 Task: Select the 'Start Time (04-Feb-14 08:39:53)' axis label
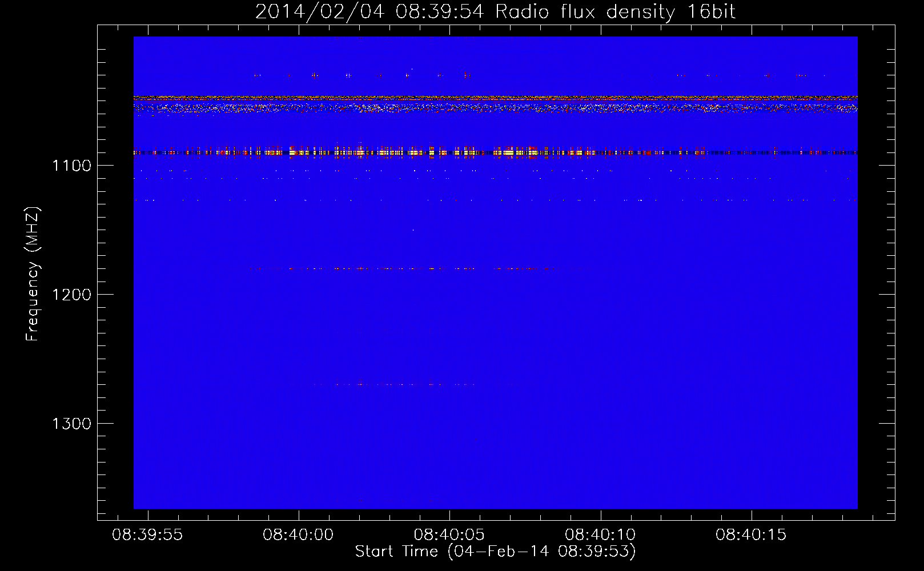(x=495, y=552)
